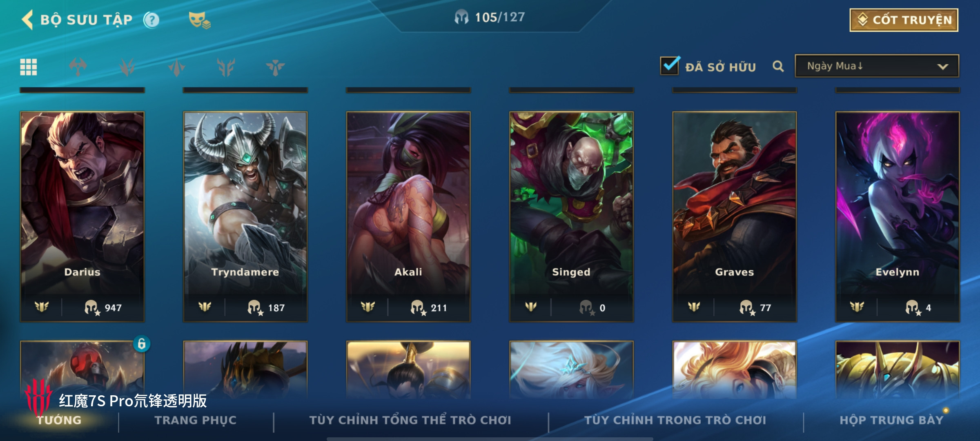Open the Evelynn champion card
The width and height of the screenshot is (980, 441).
898,217
